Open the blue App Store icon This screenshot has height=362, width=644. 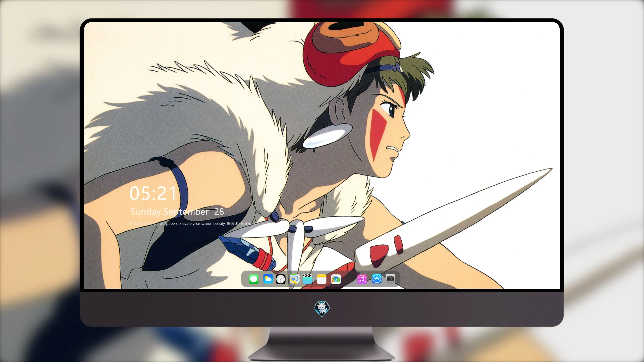pos(377,279)
